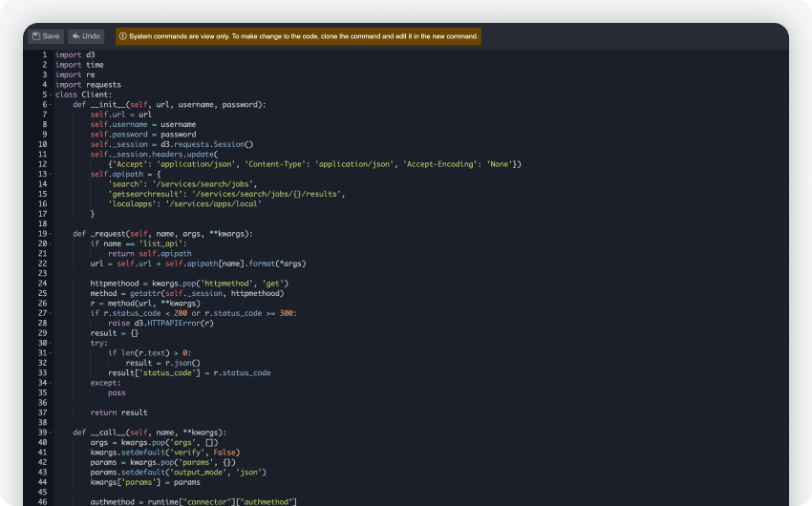812x506 pixels.
Task: Fold the __call__ method at line 39
Action: pos(50,432)
